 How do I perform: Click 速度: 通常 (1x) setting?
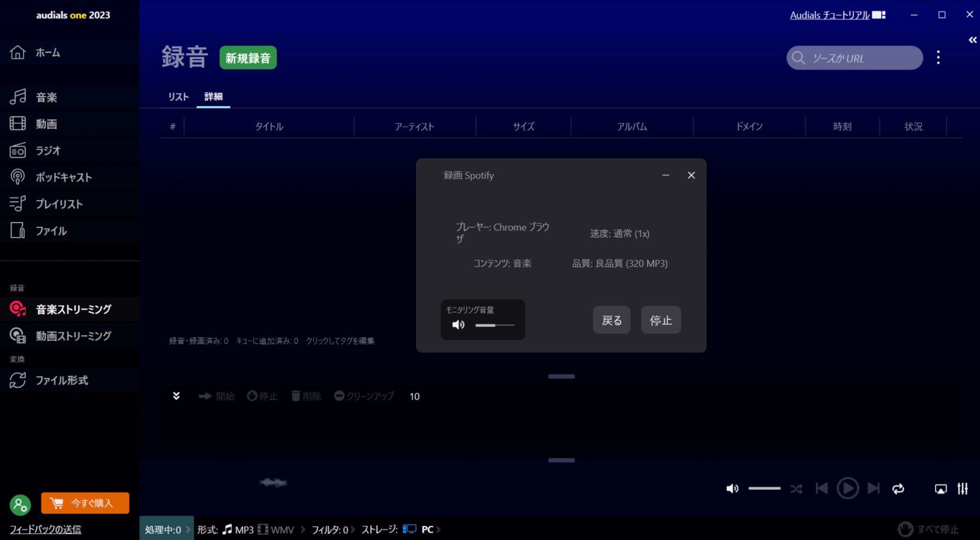pos(620,233)
